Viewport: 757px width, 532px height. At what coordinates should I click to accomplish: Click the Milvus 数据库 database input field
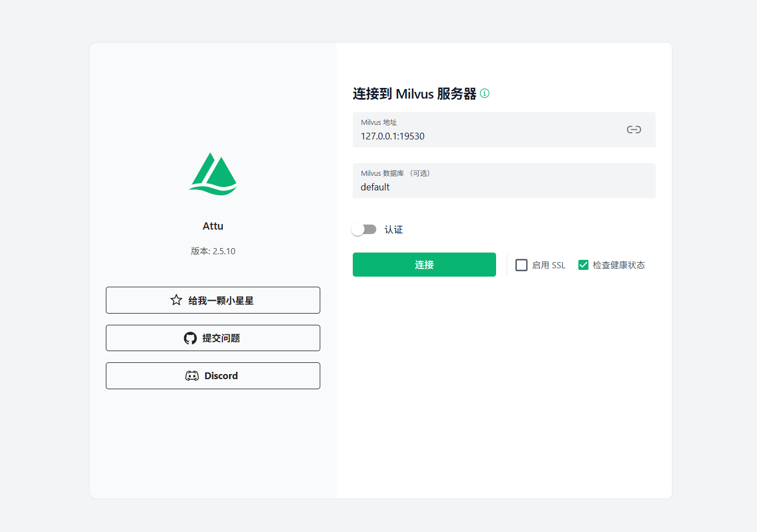(504, 181)
